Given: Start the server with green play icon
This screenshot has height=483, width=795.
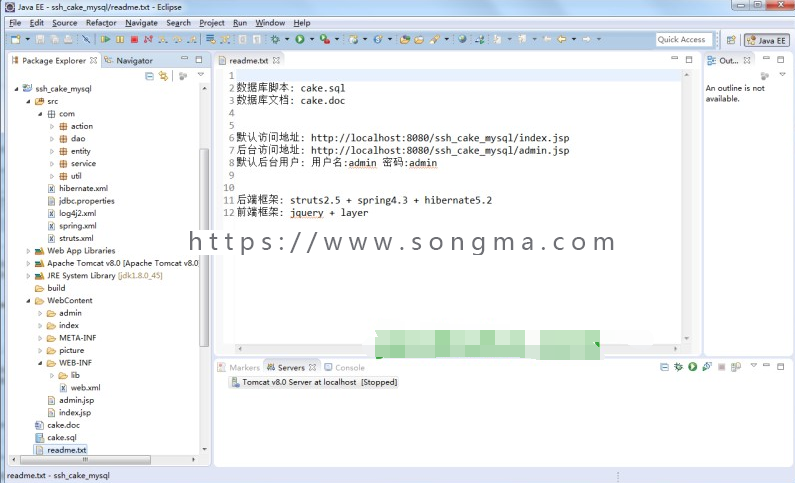Looking at the screenshot, I should [693, 367].
